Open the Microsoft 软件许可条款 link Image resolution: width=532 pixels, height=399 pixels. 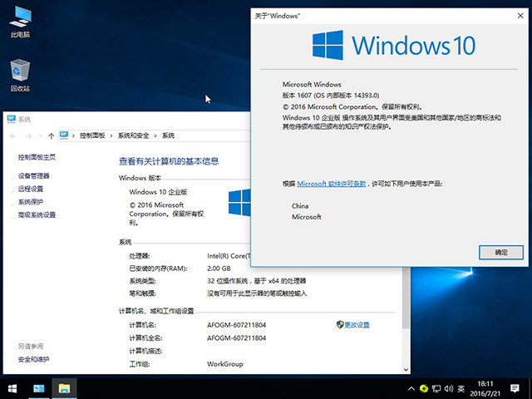tap(332, 183)
